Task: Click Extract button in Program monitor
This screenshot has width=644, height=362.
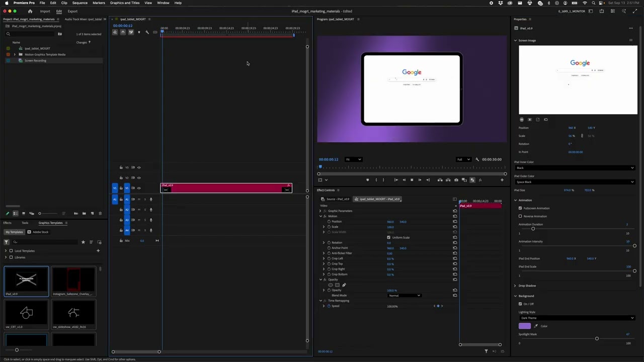Action: coord(448,180)
